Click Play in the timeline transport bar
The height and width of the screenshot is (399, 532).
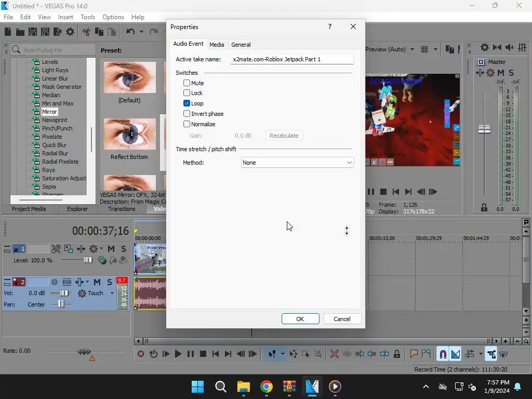[x=178, y=354]
